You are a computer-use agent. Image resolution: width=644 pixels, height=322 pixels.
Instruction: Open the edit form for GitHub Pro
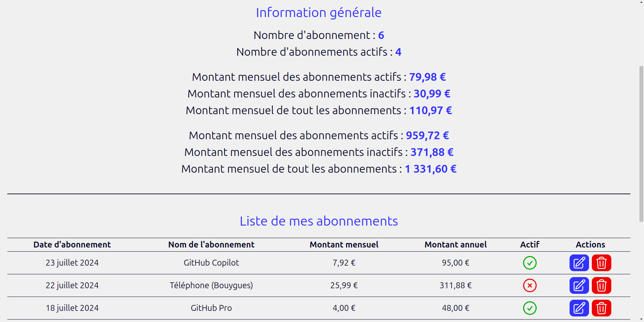click(x=579, y=308)
